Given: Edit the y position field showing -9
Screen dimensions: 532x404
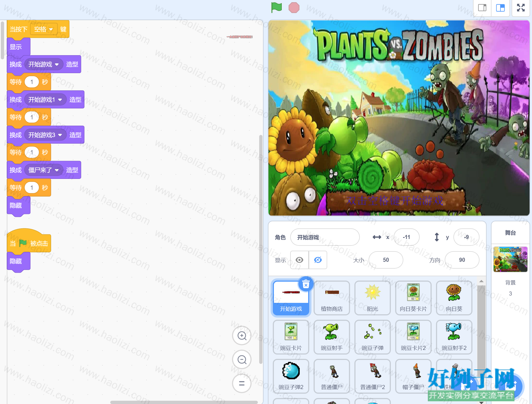Looking at the screenshot, I should [x=466, y=237].
